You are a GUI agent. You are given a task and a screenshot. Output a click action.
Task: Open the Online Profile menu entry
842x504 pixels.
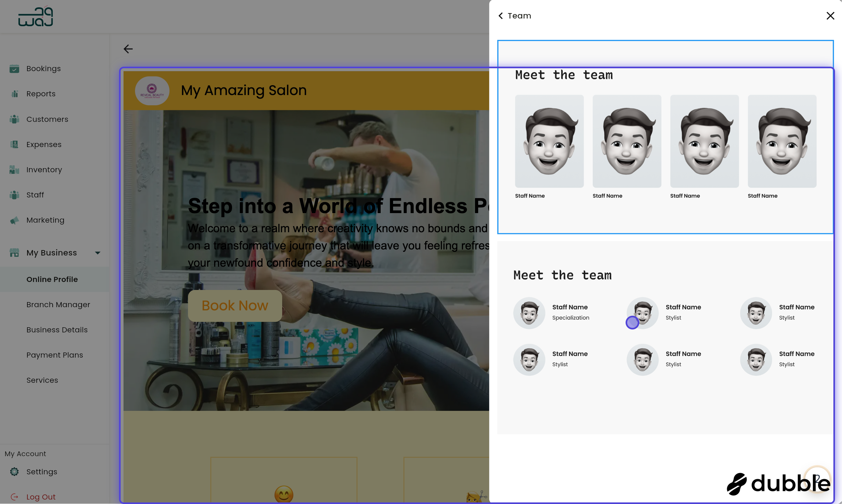pyautogui.click(x=52, y=279)
